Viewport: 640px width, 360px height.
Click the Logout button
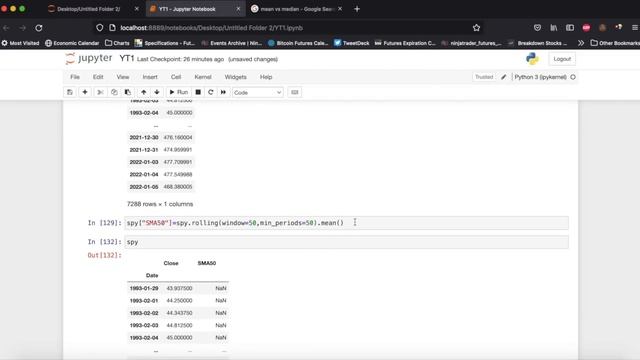click(x=562, y=59)
